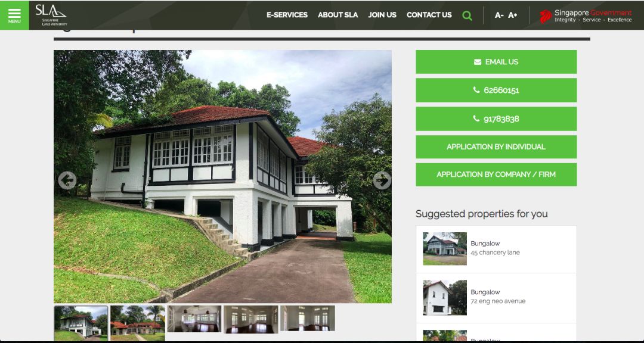
Task: Click the SLA Singapore Land Authority logo
Action: point(51,15)
